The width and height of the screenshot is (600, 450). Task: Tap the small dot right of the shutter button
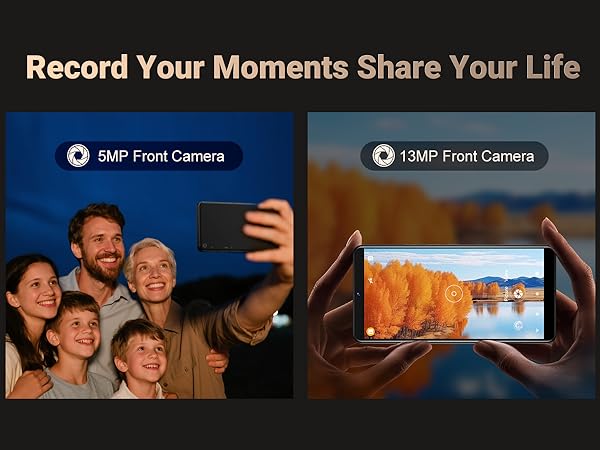click(537, 294)
